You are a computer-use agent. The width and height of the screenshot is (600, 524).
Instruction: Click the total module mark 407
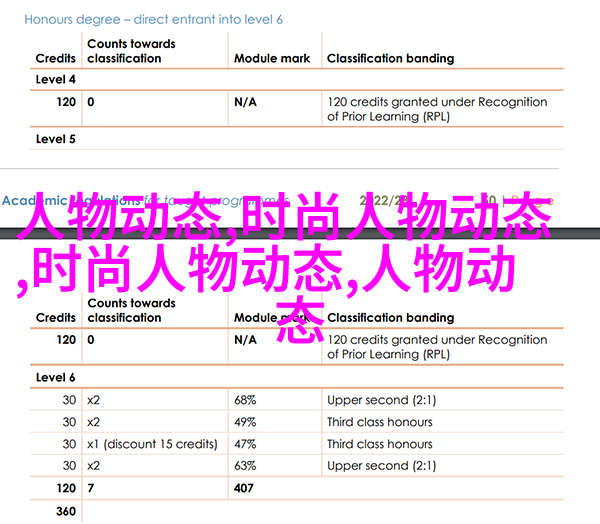point(245,489)
